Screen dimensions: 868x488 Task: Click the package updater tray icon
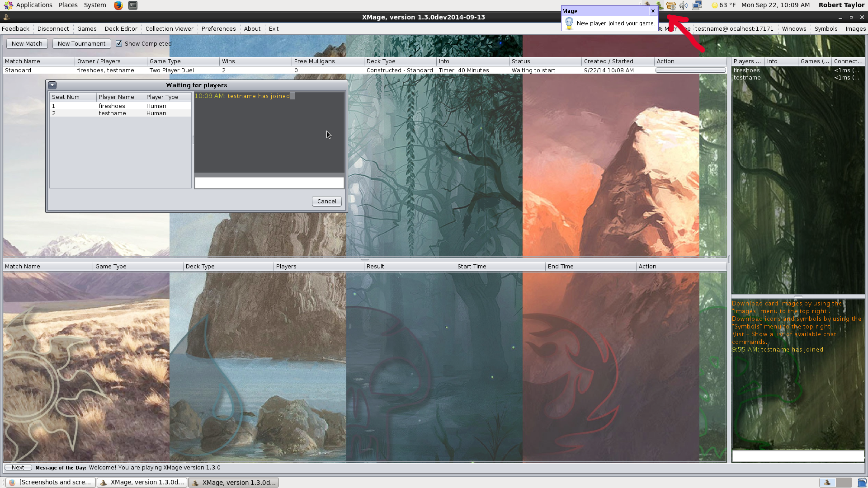(671, 5)
